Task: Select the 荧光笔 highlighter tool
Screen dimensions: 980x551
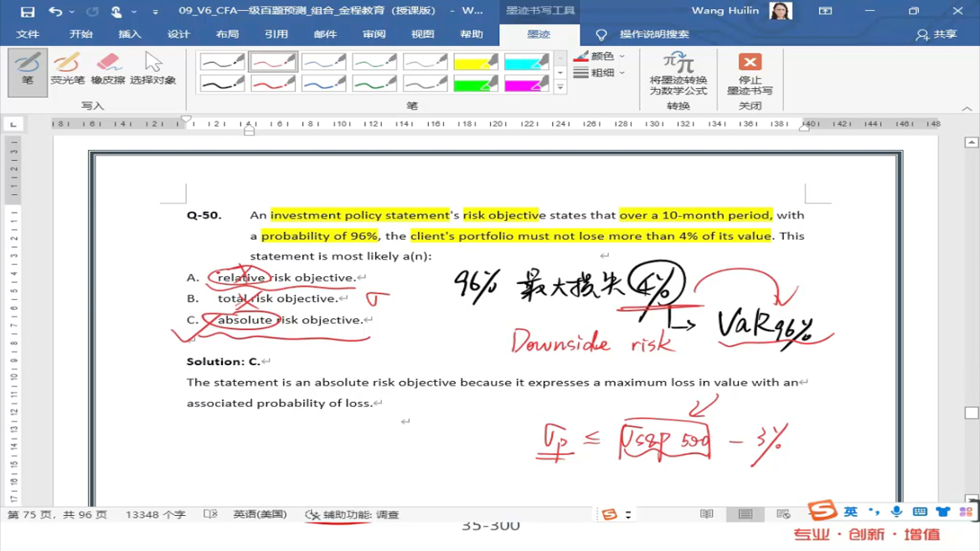Action: click(67, 70)
